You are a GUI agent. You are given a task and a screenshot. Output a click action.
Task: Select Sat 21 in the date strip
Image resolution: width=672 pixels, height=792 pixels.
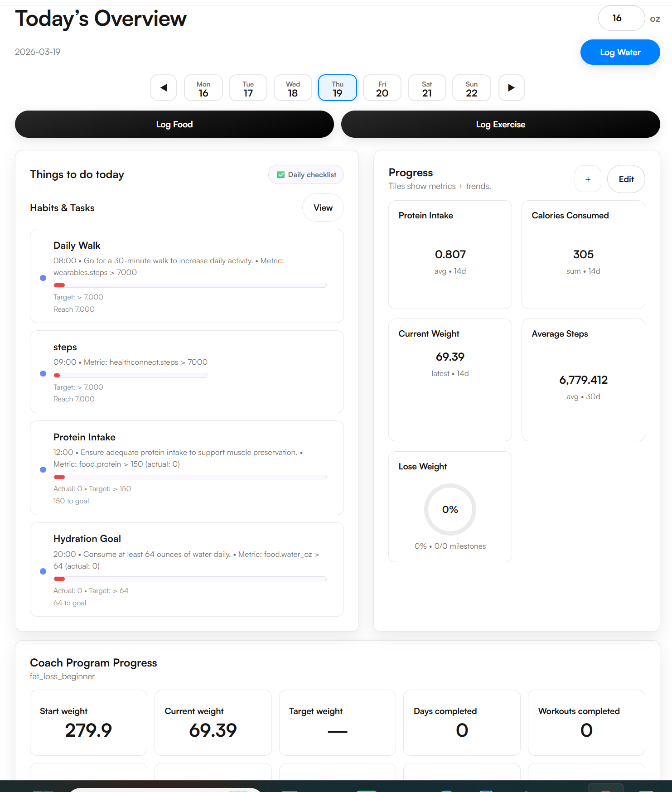pyautogui.click(x=427, y=88)
